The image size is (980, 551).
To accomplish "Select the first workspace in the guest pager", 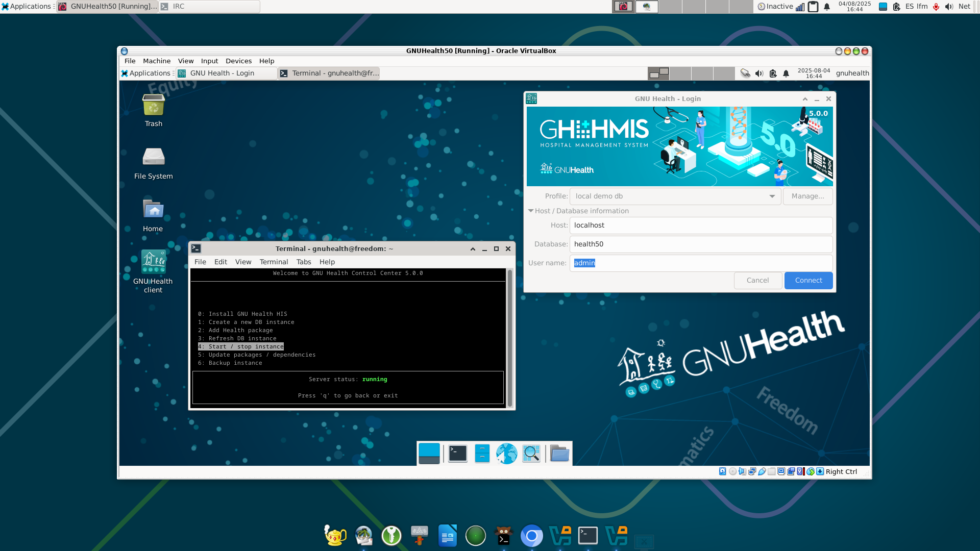I will [658, 73].
